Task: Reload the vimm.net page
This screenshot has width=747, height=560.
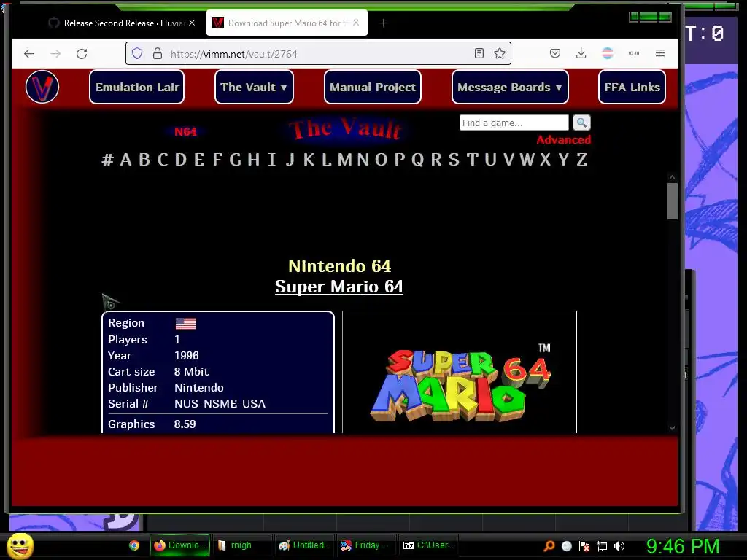Action: [82, 53]
